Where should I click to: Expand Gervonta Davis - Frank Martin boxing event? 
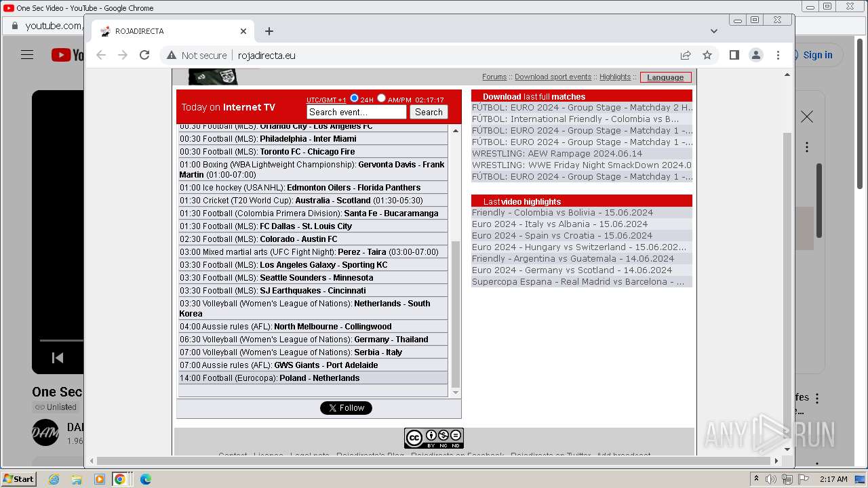coord(313,169)
